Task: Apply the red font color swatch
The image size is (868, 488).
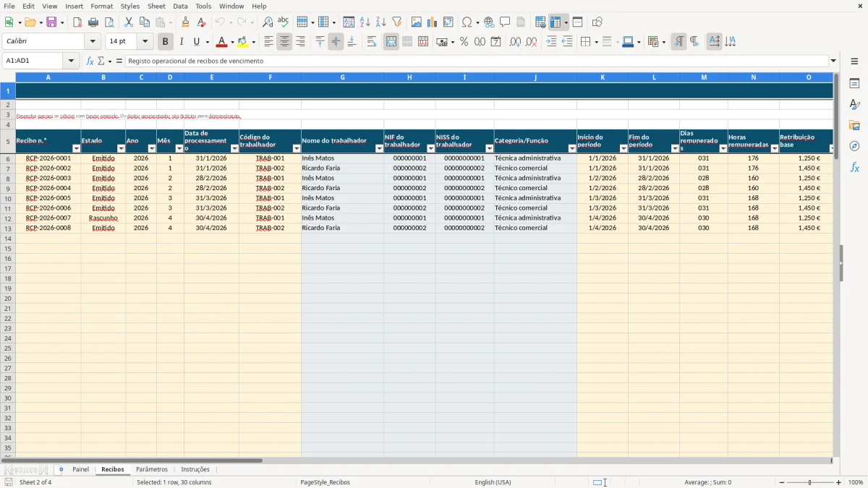Action: pos(221,42)
